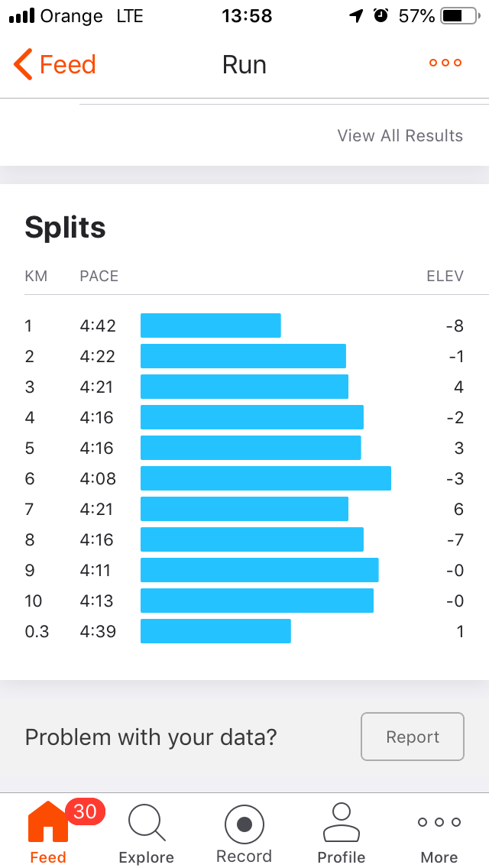Open the three-dot options menu

(x=445, y=63)
